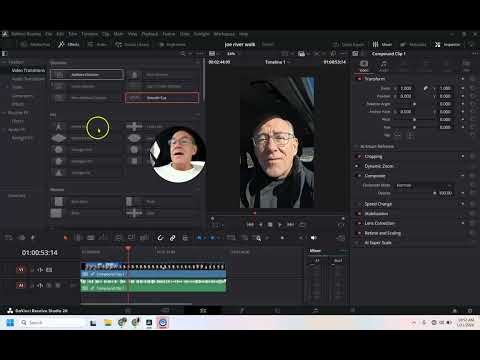Stop playback in the viewer

(x=270, y=225)
